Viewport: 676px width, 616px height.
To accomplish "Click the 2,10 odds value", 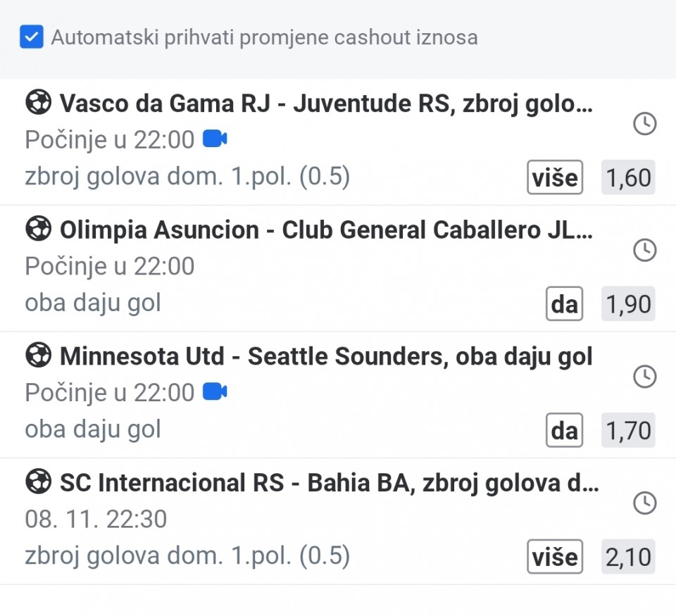I will 628,557.
